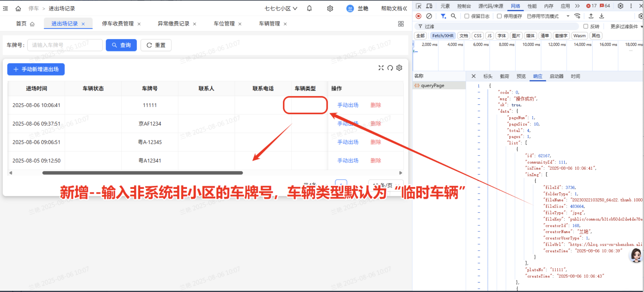Click the 车牌号 input field

tap(65, 45)
